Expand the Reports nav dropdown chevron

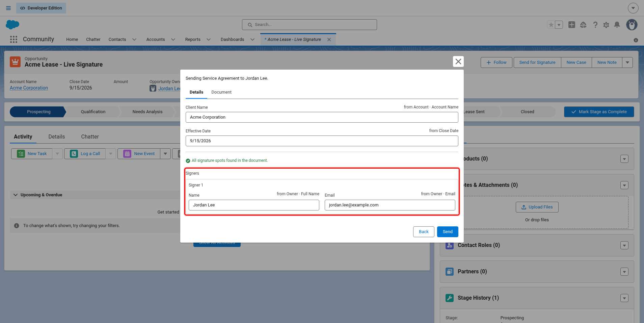click(209, 40)
